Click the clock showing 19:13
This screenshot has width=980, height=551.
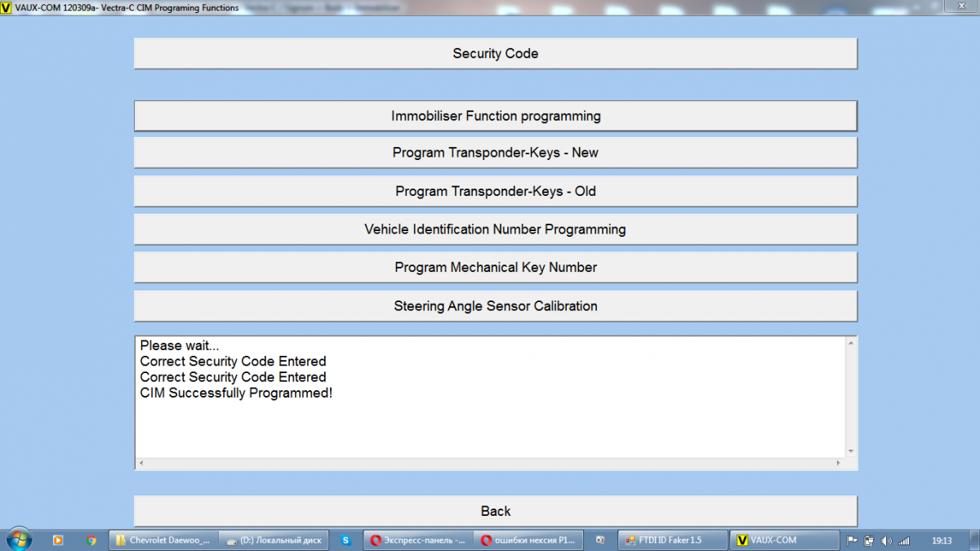942,540
